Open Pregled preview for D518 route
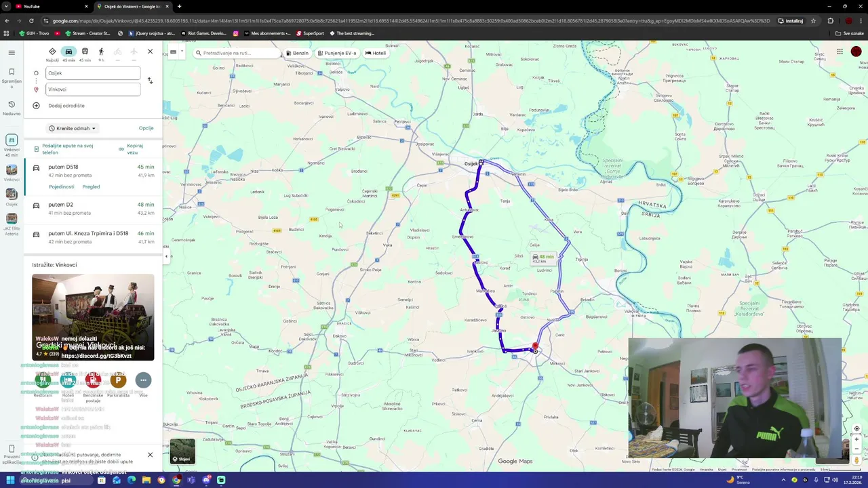This screenshot has height=488, width=868. point(91,186)
